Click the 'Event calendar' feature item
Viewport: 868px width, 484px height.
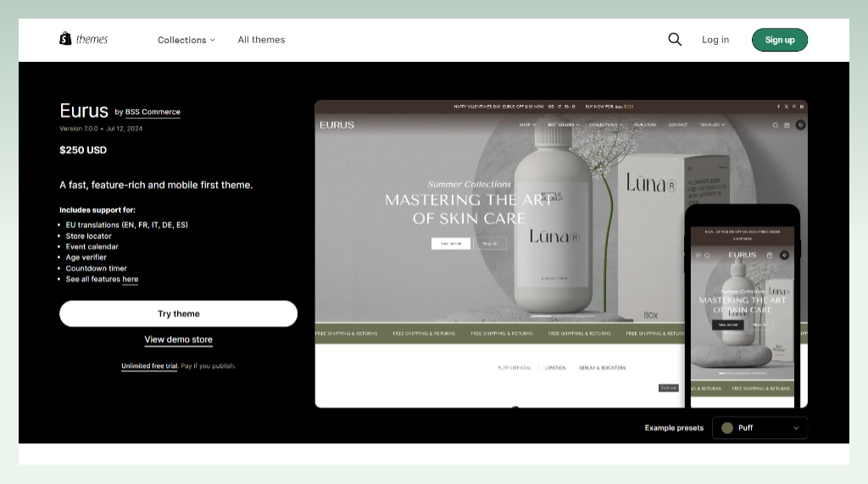point(92,247)
